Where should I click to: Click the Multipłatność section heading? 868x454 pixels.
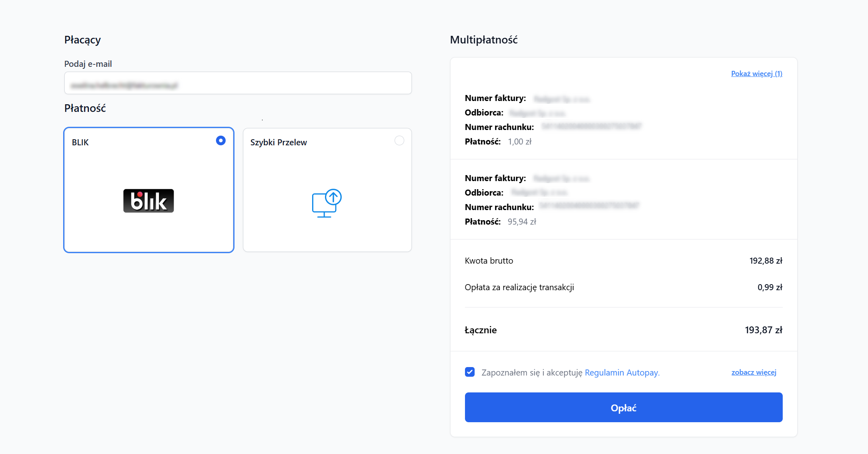point(484,39)
